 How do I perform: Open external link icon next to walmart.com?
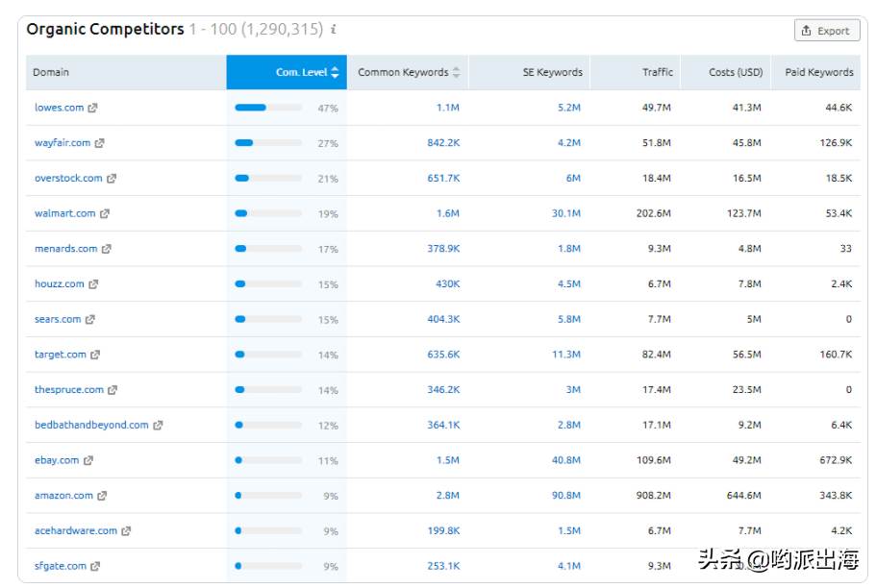coord(105,213)
